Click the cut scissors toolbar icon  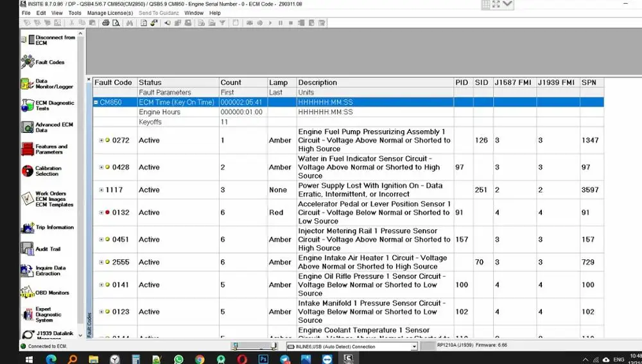coord(72,23)
